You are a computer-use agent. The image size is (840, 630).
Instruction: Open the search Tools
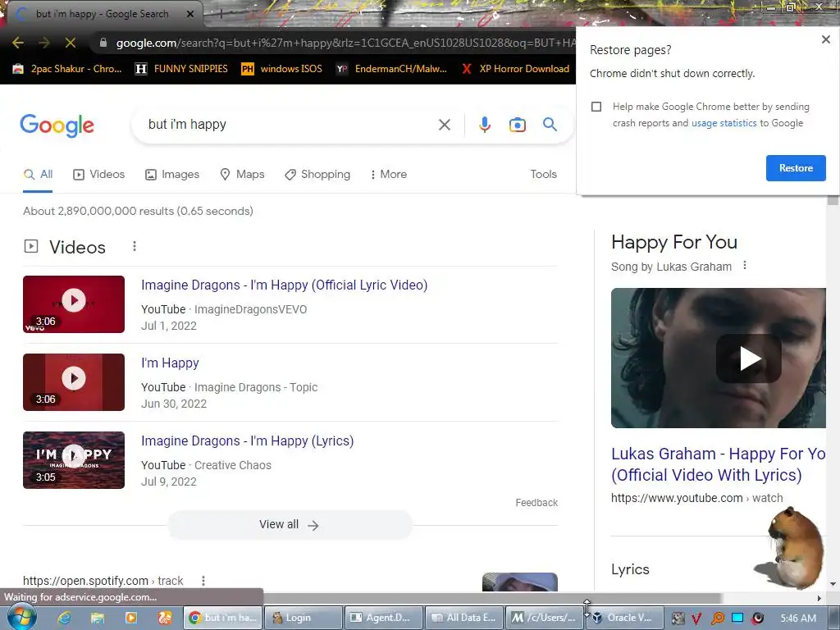[543, 174]
